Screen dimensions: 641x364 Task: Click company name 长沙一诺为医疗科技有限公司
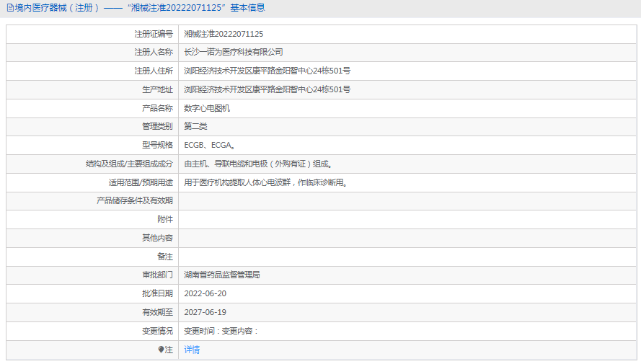pos(234,53)
